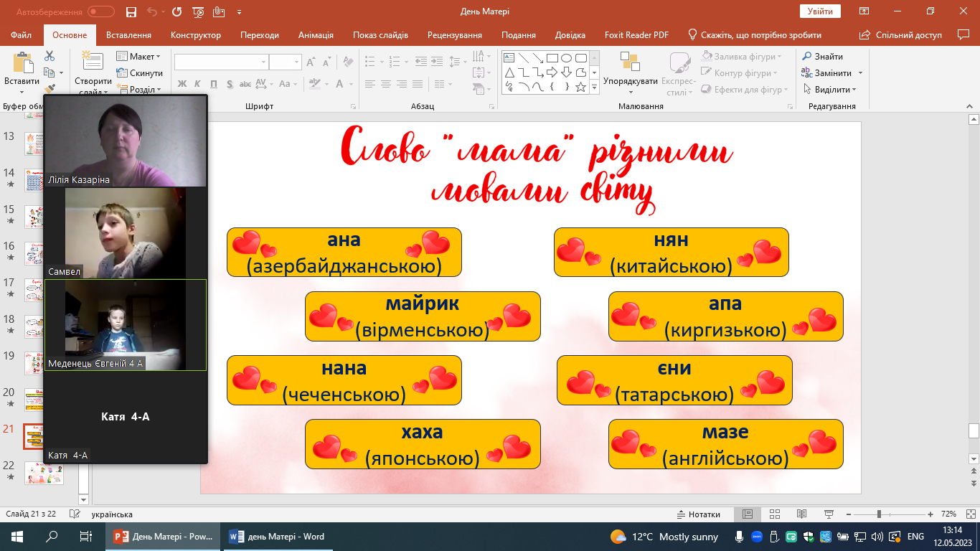This screenshot has width=980, height=551.
Task: Click the Windows Start button
Action: pos(17,537)
